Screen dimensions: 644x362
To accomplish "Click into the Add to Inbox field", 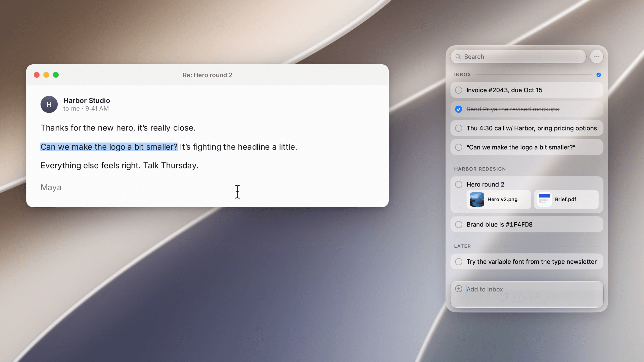I will 527,294.
